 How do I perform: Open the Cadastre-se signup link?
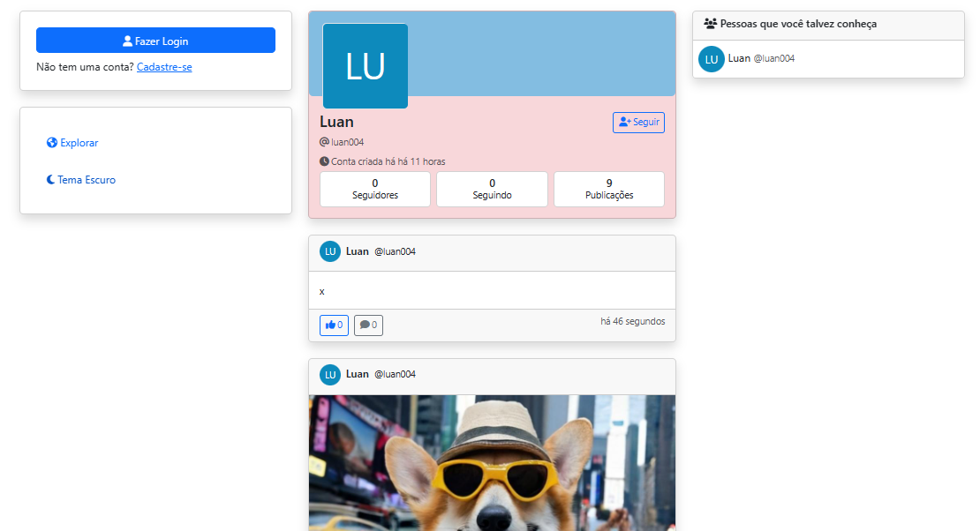pyautogui.click(x=164, y=67)
